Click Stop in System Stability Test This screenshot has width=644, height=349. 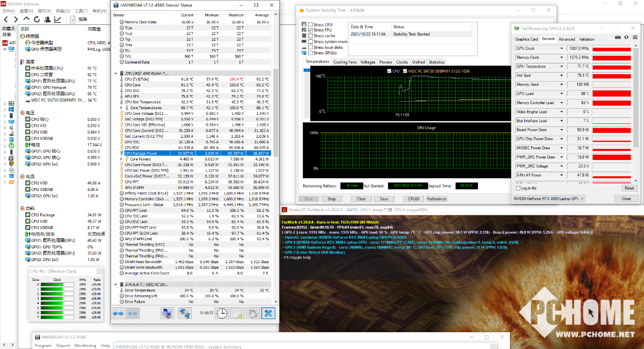pyautogui.click(x=332, y=199)
